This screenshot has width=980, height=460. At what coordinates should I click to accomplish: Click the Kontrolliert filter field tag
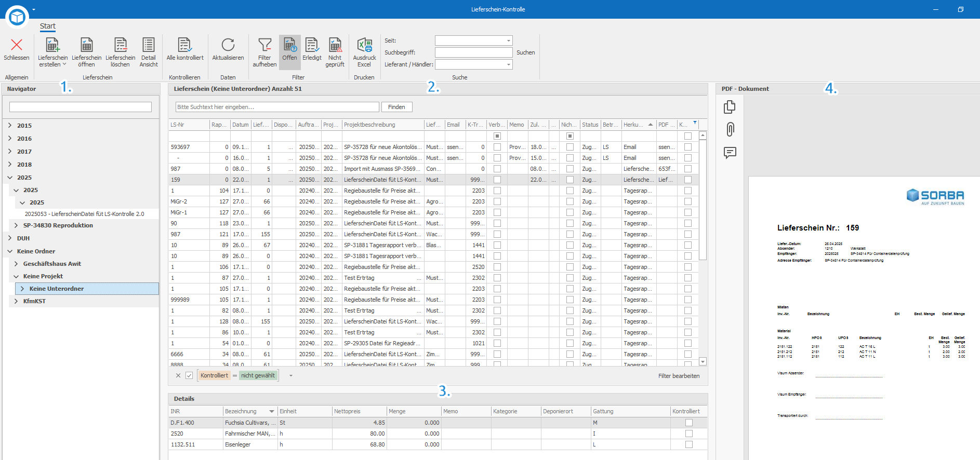pos(214,375)
